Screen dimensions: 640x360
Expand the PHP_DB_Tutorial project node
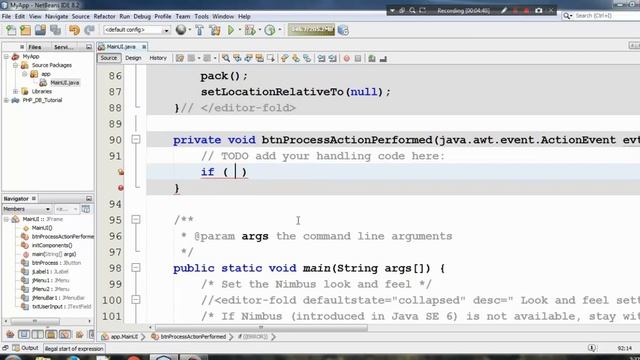[6, 100]
